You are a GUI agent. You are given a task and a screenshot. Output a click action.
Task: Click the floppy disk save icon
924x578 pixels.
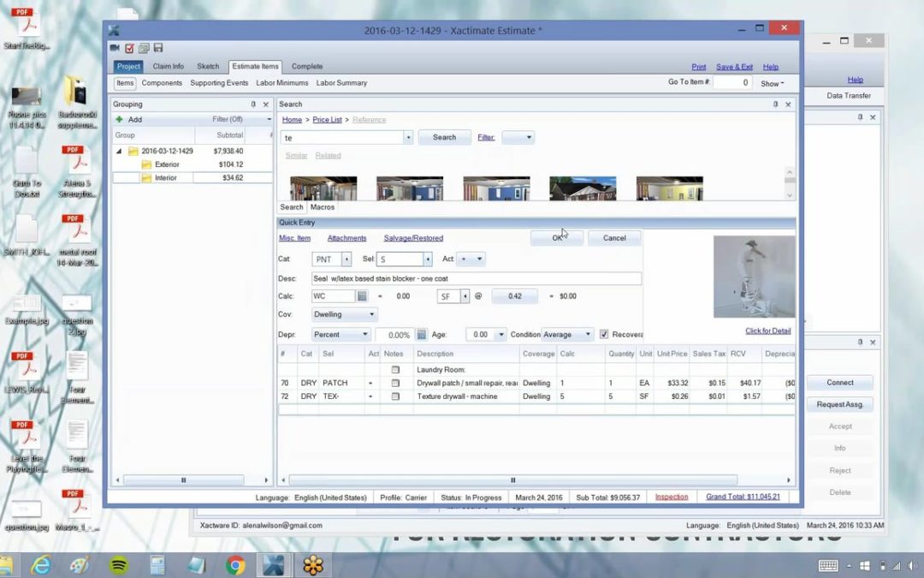click(x=158, y=48)
